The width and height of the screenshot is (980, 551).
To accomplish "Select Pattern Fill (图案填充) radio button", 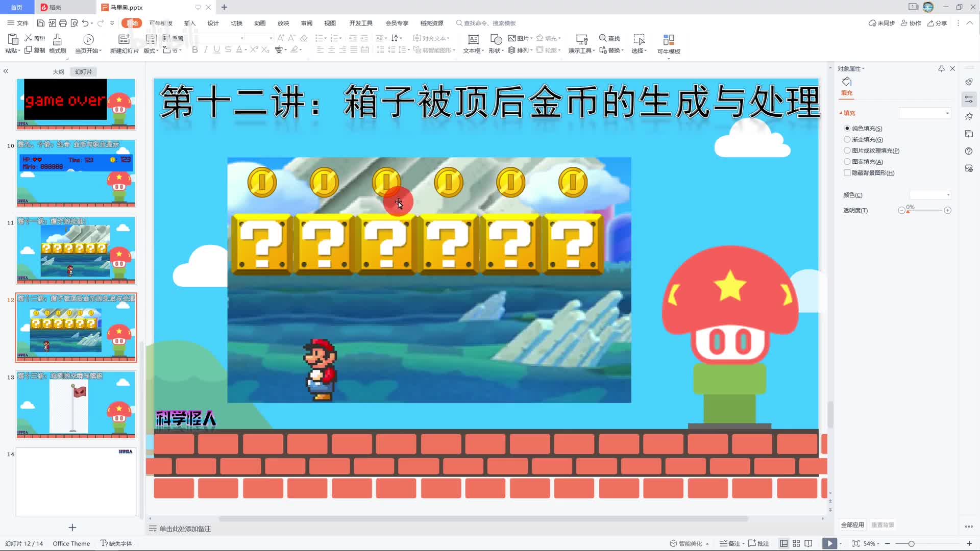I will pos(847,162).
